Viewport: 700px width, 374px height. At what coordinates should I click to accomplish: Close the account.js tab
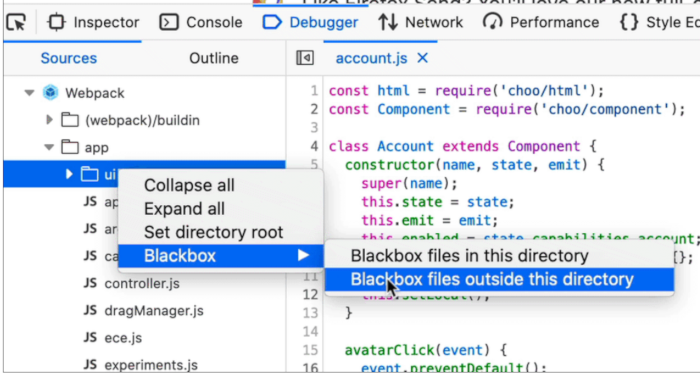422,58
